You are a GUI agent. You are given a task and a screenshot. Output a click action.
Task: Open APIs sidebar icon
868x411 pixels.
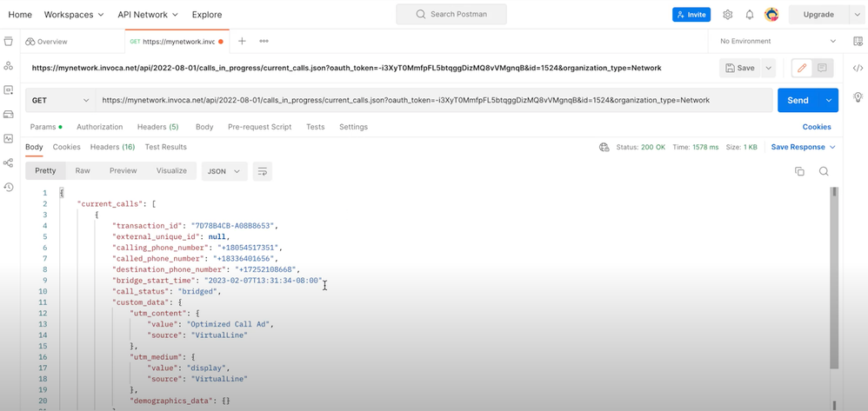[9, 66]
